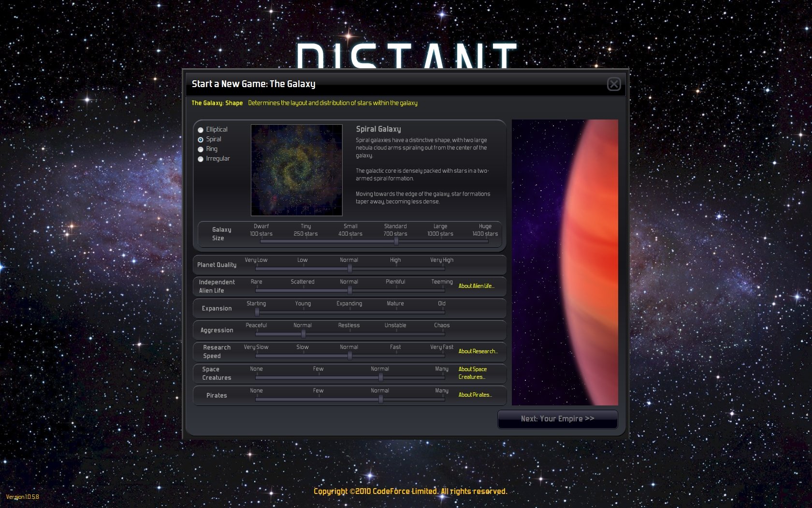Viewport: 812px width, 508px height.
Task: Click the Standard 700 stars size label
Action: pos(395,230)
